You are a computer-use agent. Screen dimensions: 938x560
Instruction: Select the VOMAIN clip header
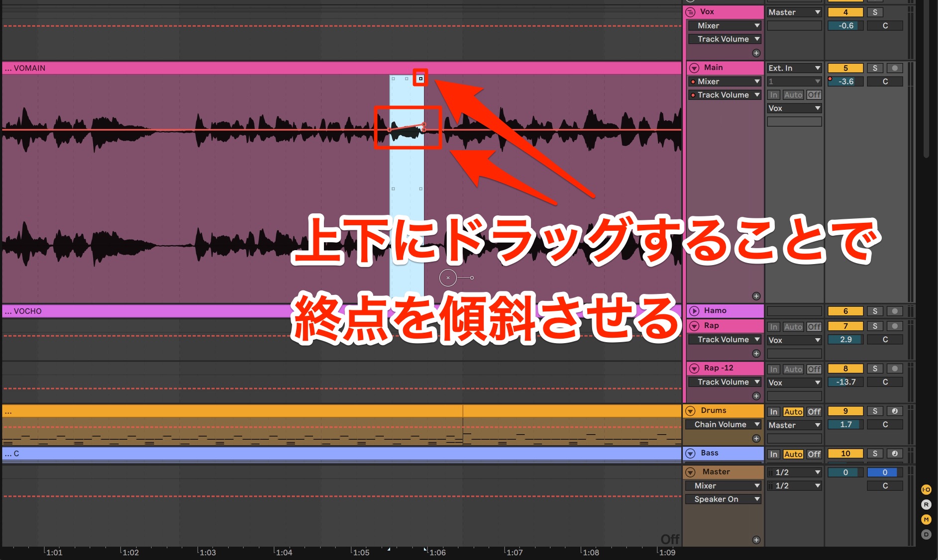342,68
